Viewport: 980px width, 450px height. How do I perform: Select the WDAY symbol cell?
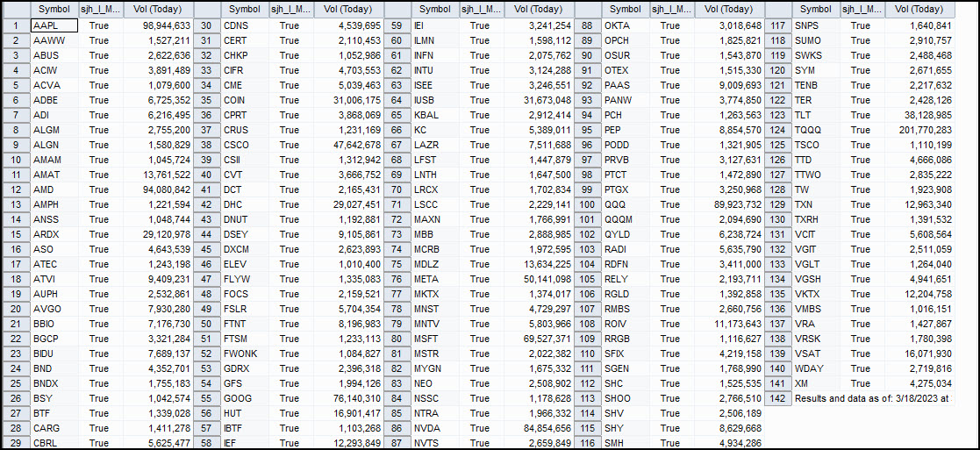click(x=816, y=368)
